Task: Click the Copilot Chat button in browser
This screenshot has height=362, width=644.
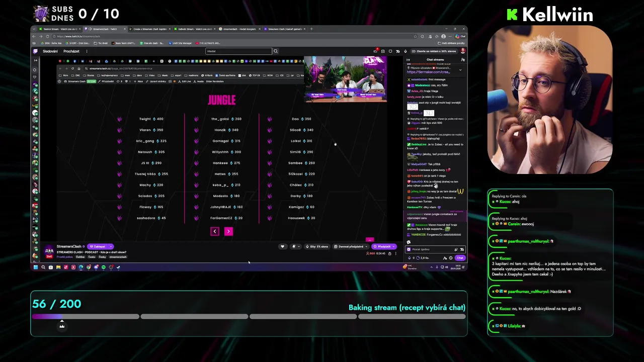Action: tap(460, 36)
